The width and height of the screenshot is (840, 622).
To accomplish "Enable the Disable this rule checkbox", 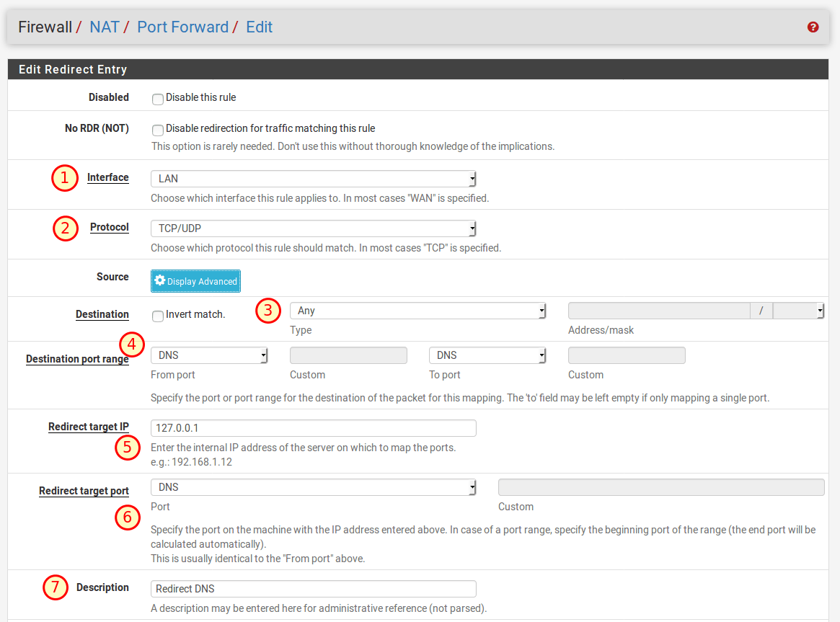I will tap(158, 99).
